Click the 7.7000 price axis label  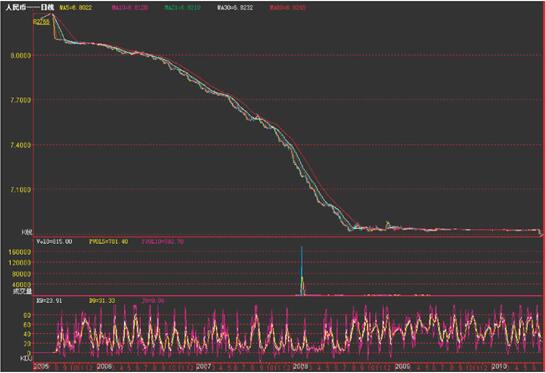pos(21,100)
